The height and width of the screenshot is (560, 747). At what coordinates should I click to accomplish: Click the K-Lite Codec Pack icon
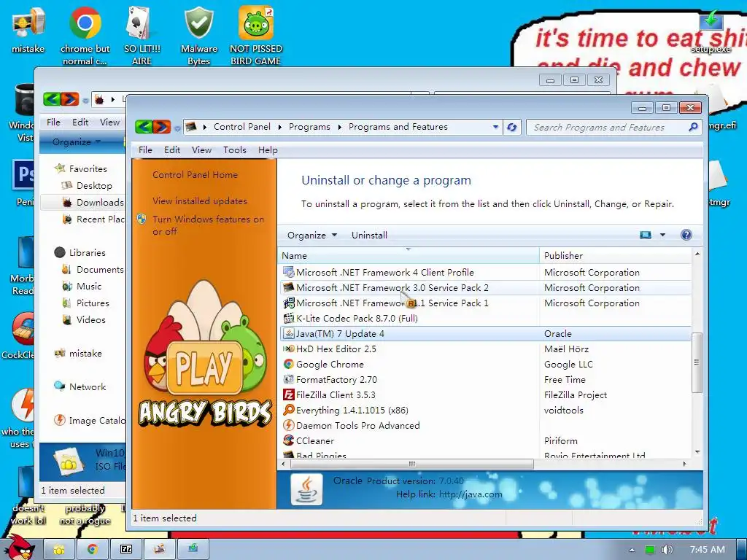[x=288, y=318]
